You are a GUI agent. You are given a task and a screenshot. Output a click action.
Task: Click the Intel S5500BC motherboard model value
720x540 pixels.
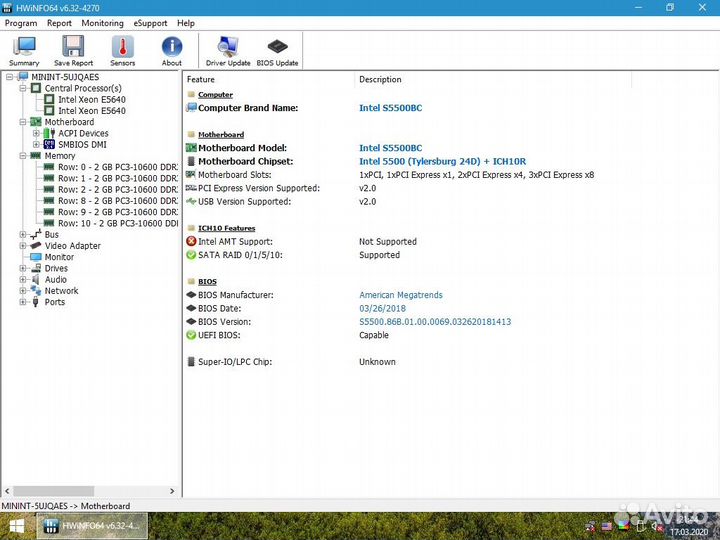pos(390,148)
